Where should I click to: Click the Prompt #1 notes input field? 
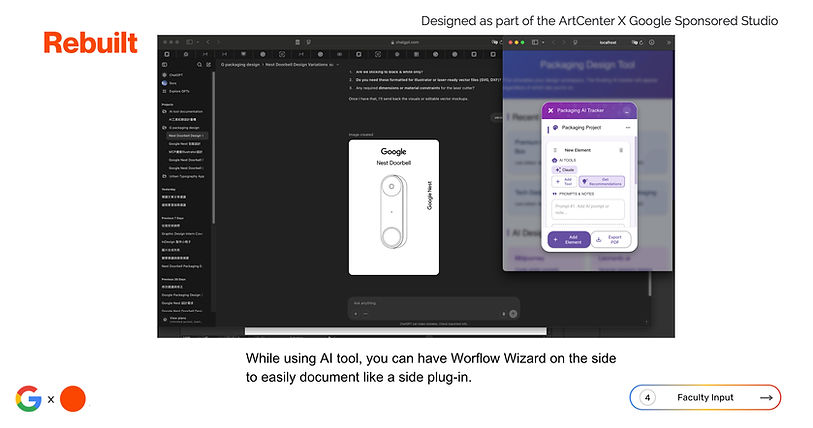588,210
